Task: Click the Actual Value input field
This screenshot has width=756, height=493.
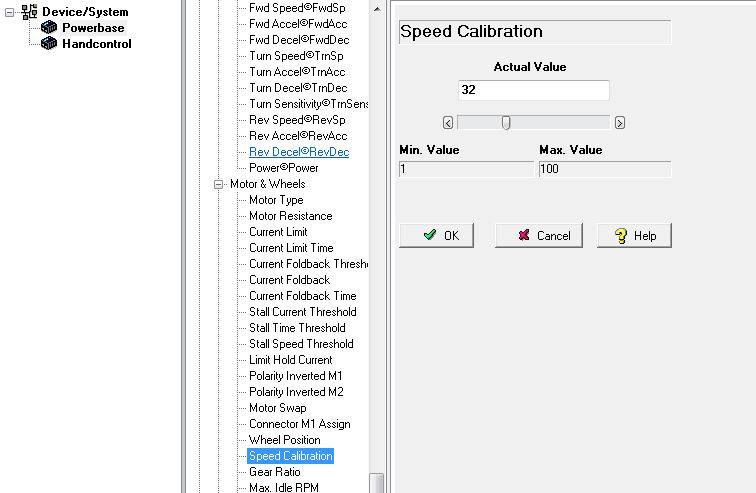Action: 533,90
